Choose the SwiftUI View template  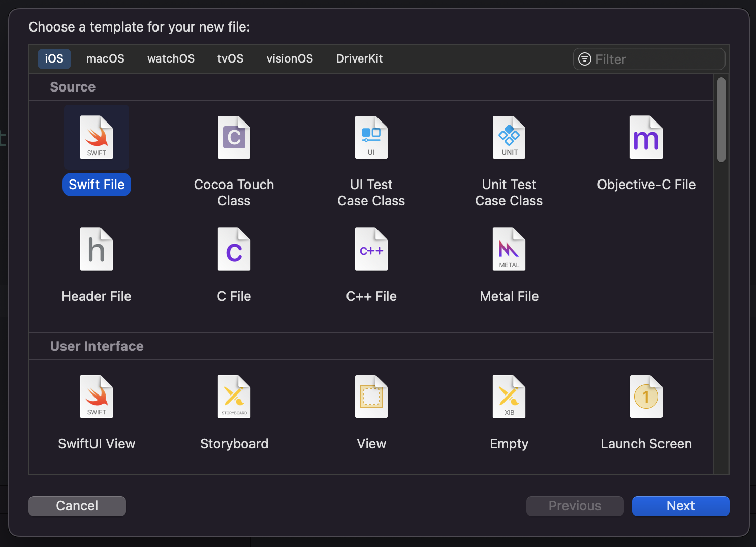click(x=97, y=413)
